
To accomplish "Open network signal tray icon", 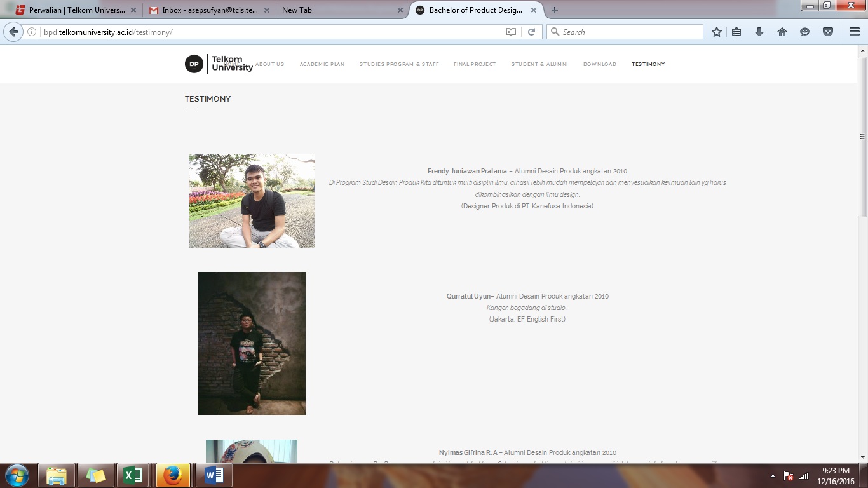I will tap(804, 476).
